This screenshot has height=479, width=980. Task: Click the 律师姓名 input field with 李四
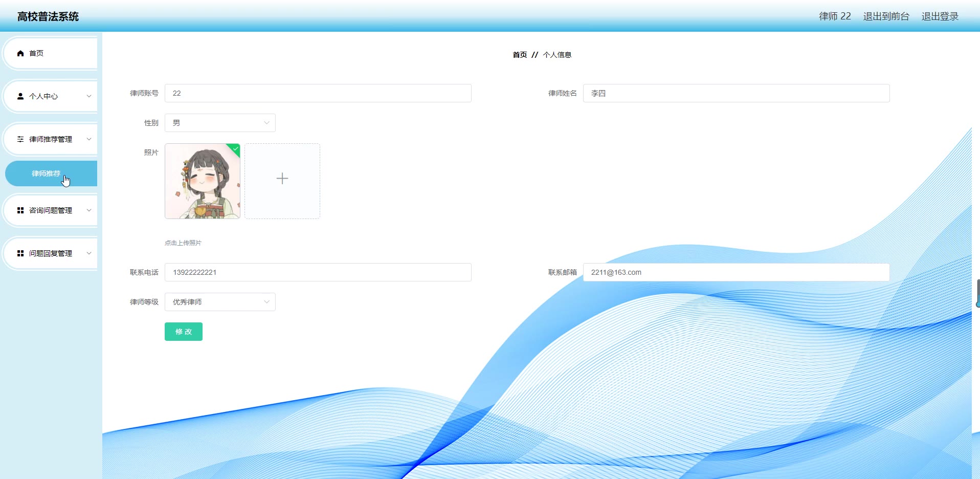click(x=737, y=93)
